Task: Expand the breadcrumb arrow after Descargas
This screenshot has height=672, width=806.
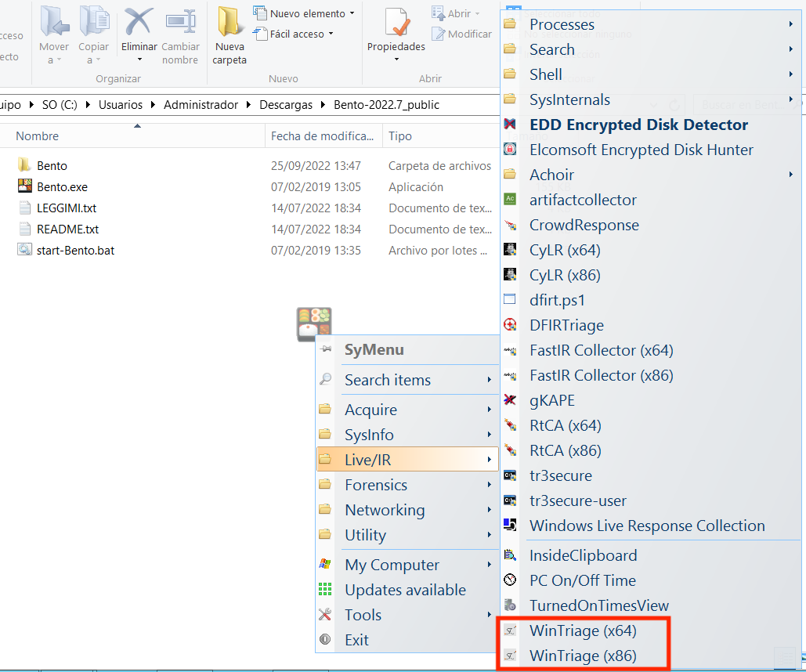Action: [323, 105]
